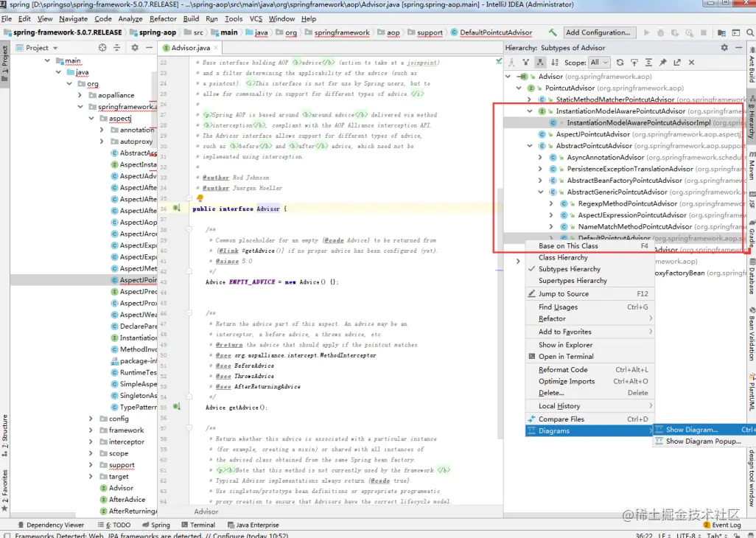Toggle the Ant Build tool window stripe
Image resolution: width=756 pixels, height=538 pixels.
(752, 65)
